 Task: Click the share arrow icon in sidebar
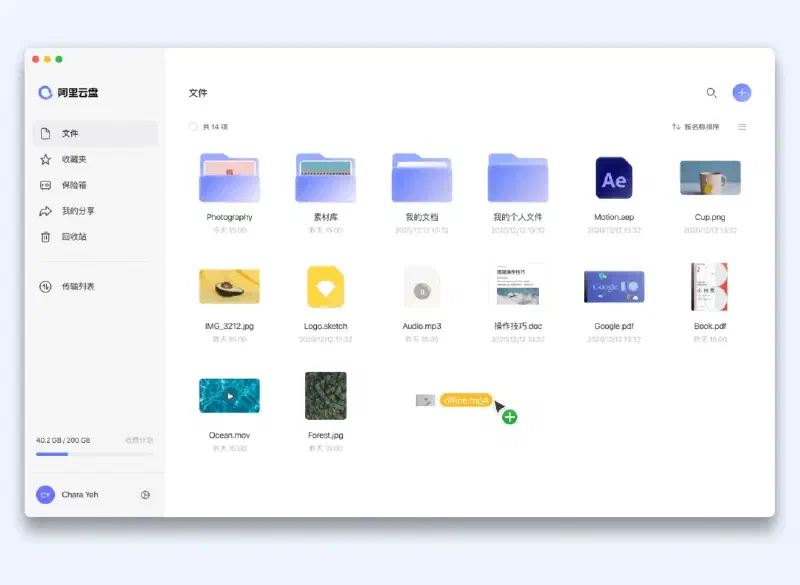pos(45,211)
